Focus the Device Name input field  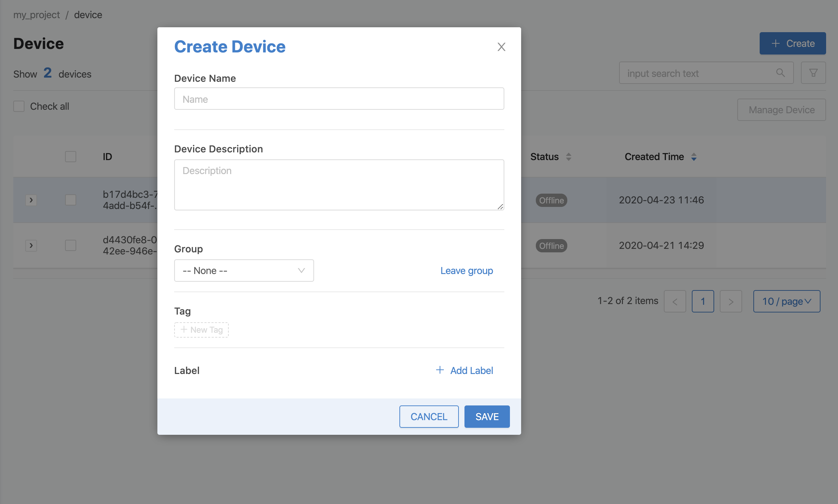pyautogui.click(x=339, y=99)
